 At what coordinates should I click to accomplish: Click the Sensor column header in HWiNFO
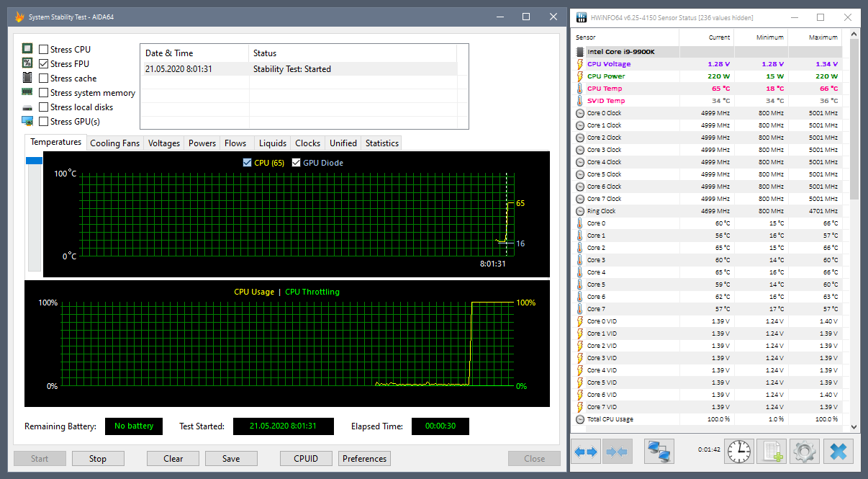[625, 37]
